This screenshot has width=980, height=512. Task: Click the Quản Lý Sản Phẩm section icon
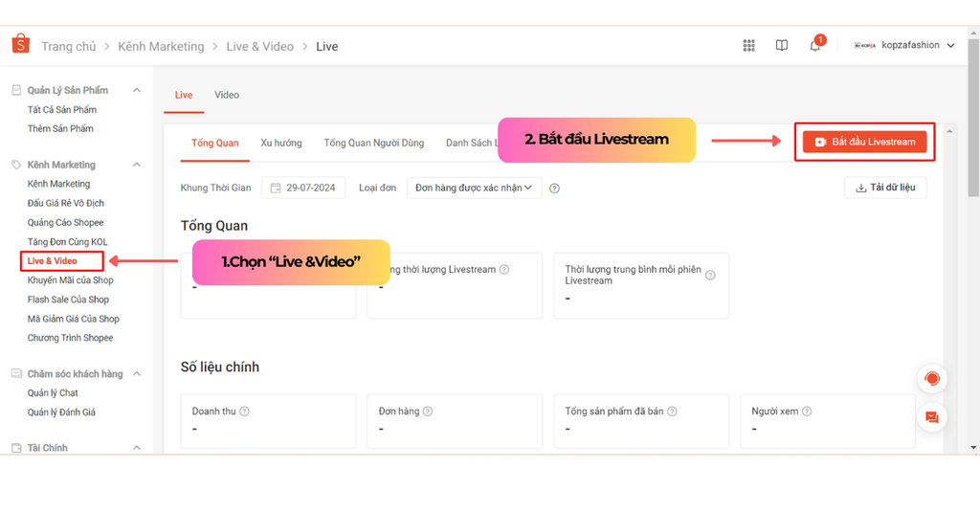pos(16,90)
